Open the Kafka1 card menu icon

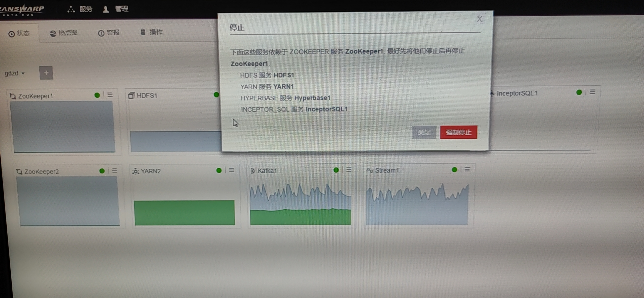click(349, 170)
